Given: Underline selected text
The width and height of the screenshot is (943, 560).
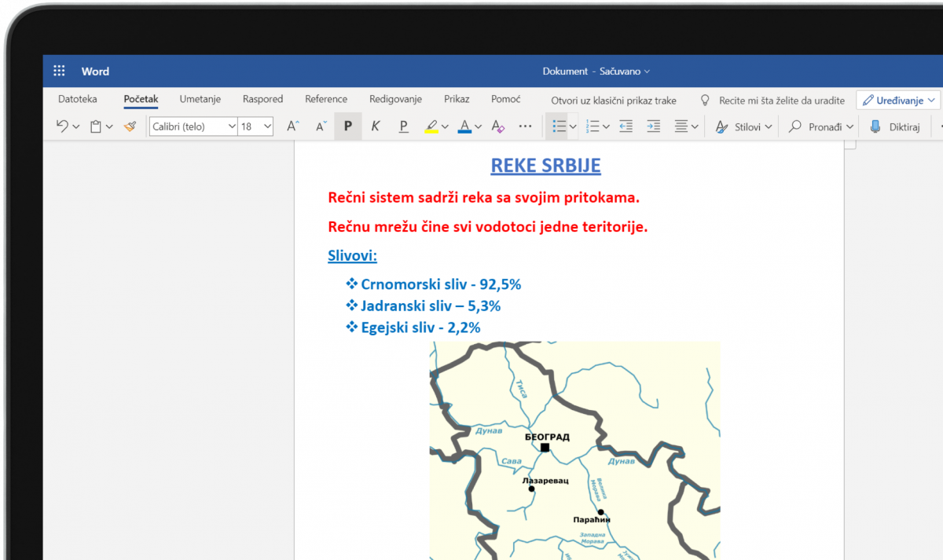Looking at the screenshot, I should tap(402, 126).
